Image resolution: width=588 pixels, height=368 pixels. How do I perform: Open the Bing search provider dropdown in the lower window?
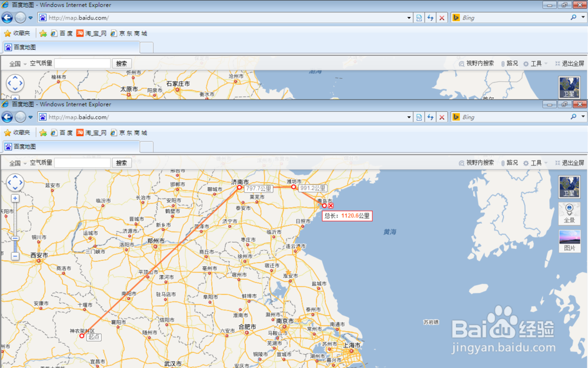coord(583,117)
